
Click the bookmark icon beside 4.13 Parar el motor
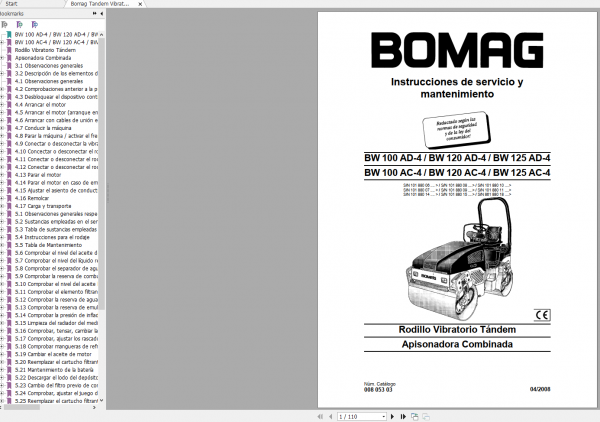[9, 175]
